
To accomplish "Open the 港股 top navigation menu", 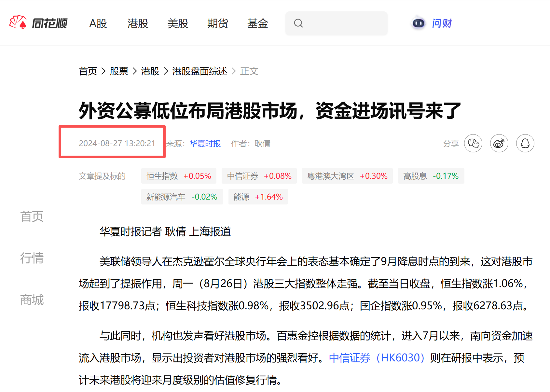I will pyautogui.click(x=138, y=23).
